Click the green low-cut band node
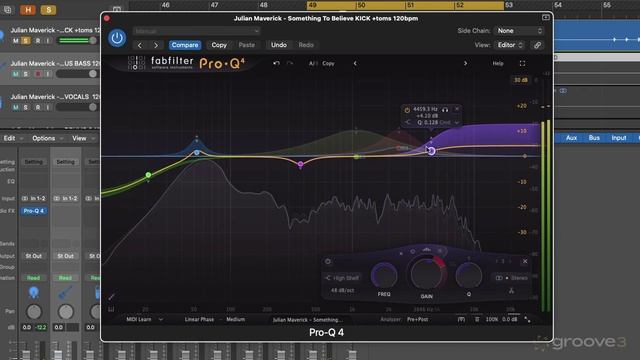640x360 pixels. (x=149, y=175)
